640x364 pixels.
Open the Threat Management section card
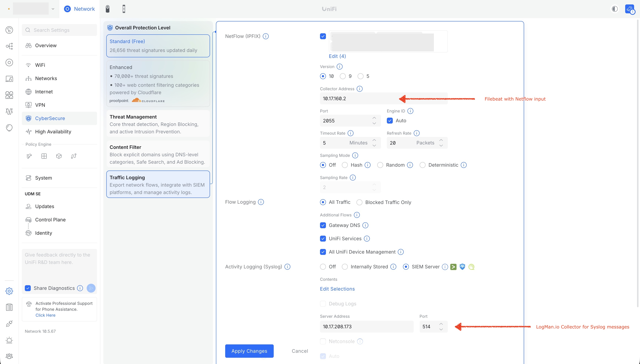[x=158, y=124]
